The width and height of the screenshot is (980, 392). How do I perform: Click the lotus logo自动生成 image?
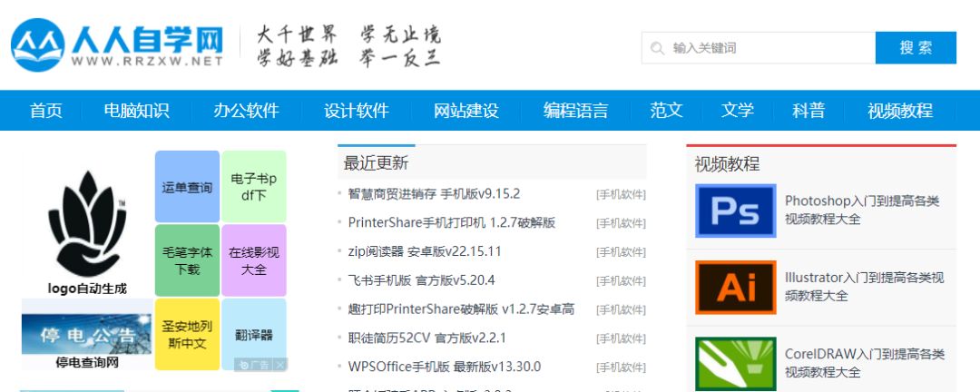click(87, 224)
